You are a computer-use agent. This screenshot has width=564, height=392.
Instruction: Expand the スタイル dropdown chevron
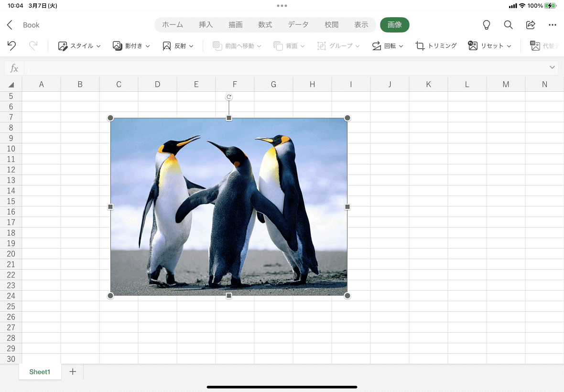pyautogui.click(x=98, y=46)
